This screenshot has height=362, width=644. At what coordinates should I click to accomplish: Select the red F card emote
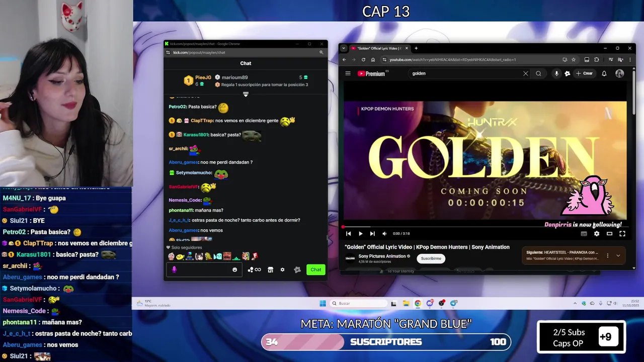(x=255, y=256)
